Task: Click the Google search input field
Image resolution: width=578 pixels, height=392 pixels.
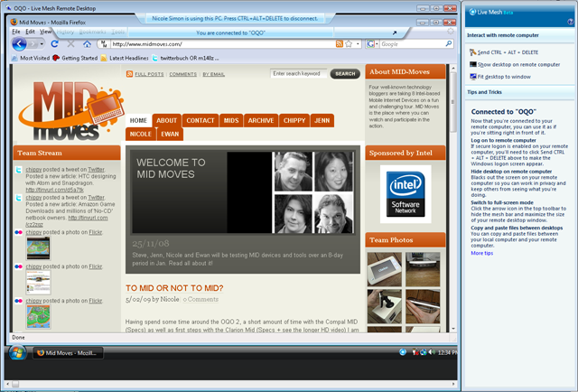Action: tap(412, 44)
